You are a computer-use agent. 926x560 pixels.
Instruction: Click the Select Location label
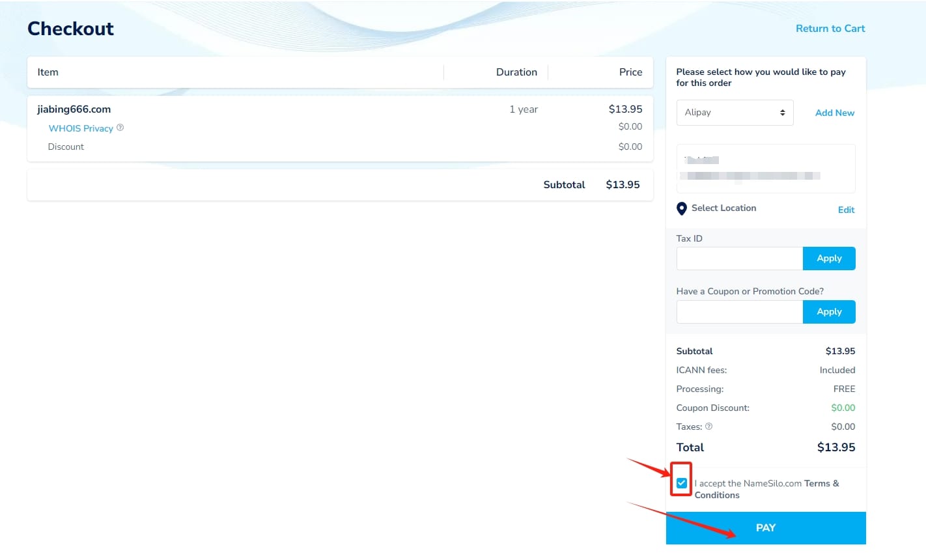(723, 208)
